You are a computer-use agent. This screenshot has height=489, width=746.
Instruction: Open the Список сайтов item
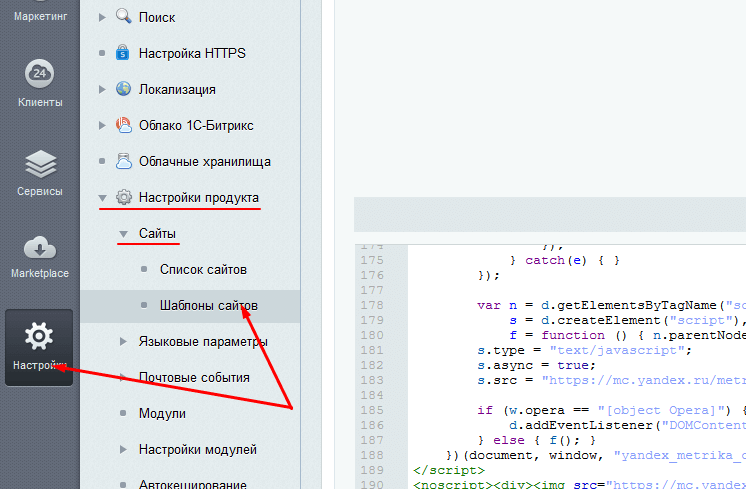pos(203,270)
